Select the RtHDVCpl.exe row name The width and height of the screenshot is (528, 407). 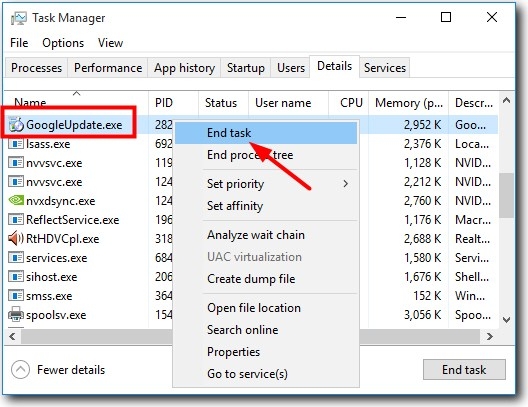(x=63, y=239)
